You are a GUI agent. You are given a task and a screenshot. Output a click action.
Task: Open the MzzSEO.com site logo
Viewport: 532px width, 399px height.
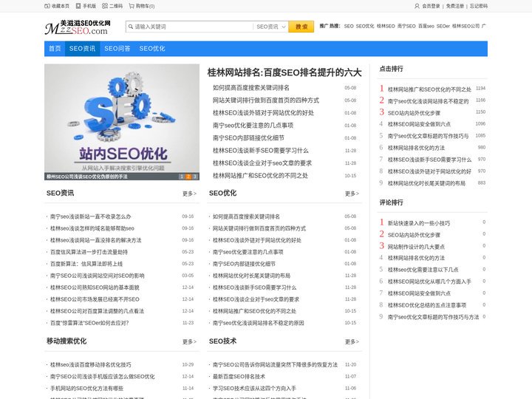78,27
